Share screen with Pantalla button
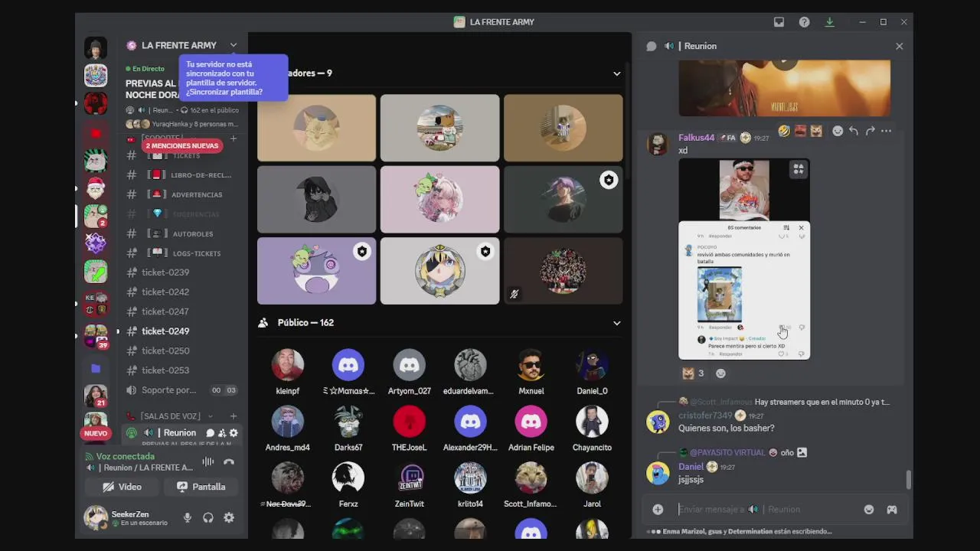Screen dimensions: 980x551 [x=201, y=487]
